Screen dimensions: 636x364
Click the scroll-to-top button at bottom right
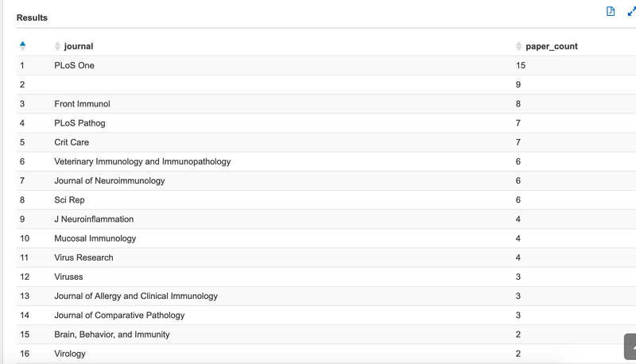coord(630,347)
